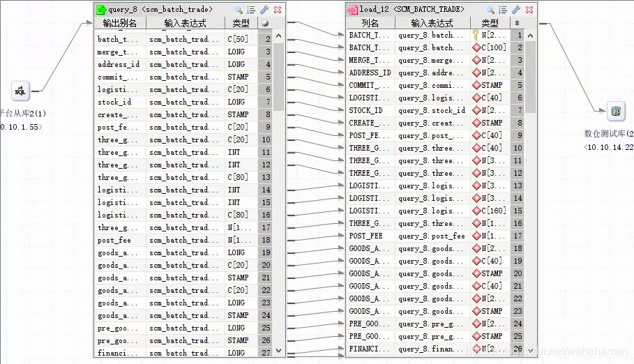Click the red load_12 component icon

tap(353, 10)
